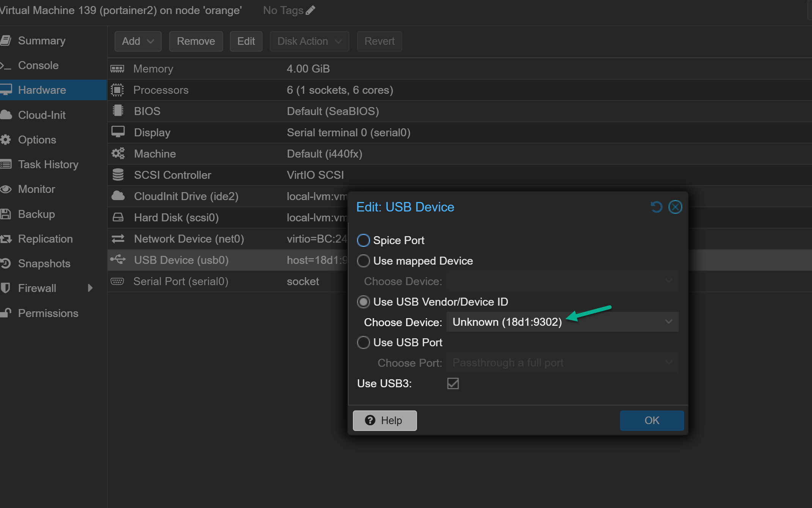The image size is (812, 508).
Task: Click the reset arrow icon in USB dialog
Action: (656, 207)
